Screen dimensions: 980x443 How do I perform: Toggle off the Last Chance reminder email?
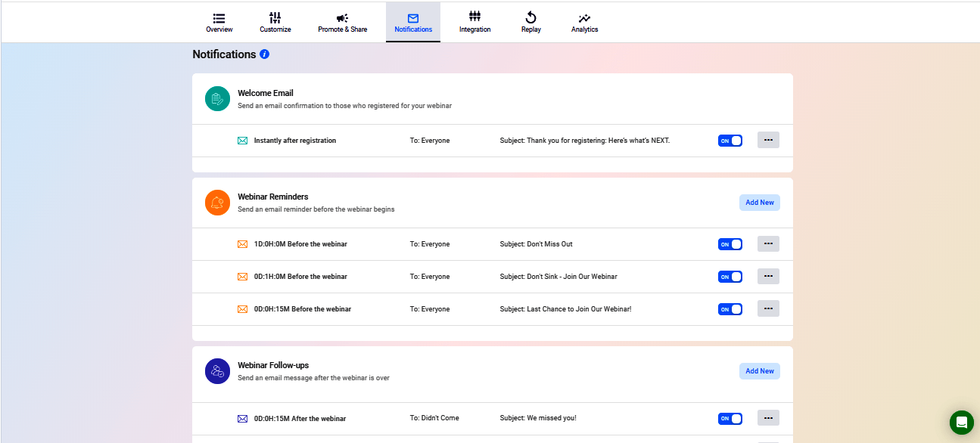[x=730, y=309]
